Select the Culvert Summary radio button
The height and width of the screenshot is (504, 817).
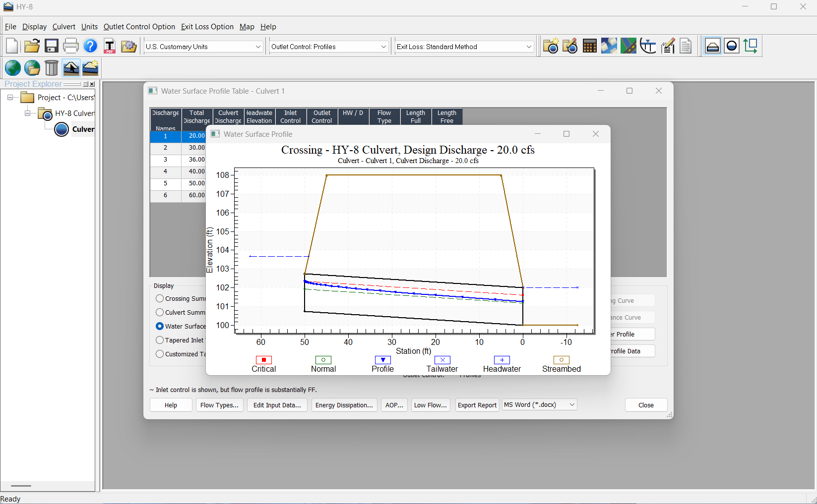(160, 312)
